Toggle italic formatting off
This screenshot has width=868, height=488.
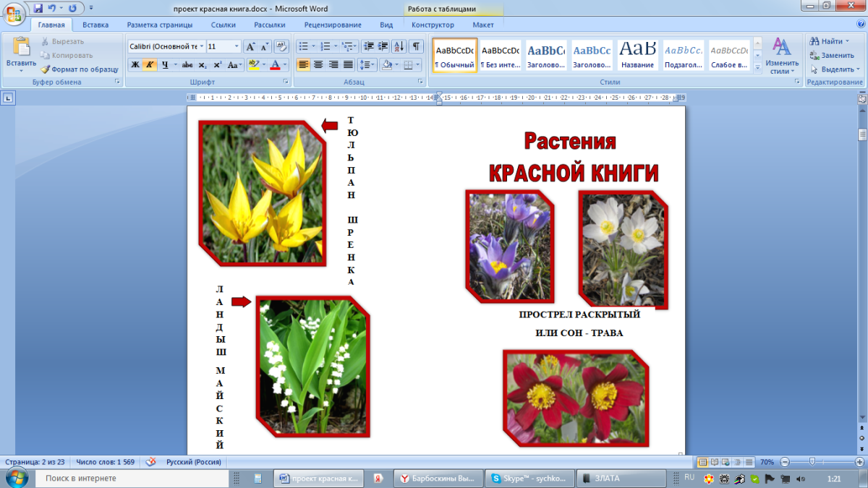point(148,64)
